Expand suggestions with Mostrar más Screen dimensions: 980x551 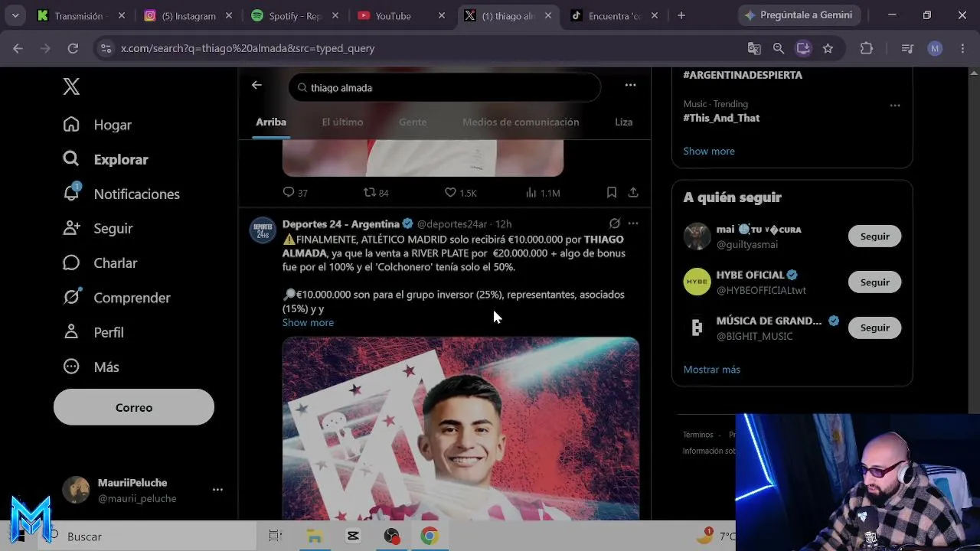pyautogui.click(x=712, y=369)
